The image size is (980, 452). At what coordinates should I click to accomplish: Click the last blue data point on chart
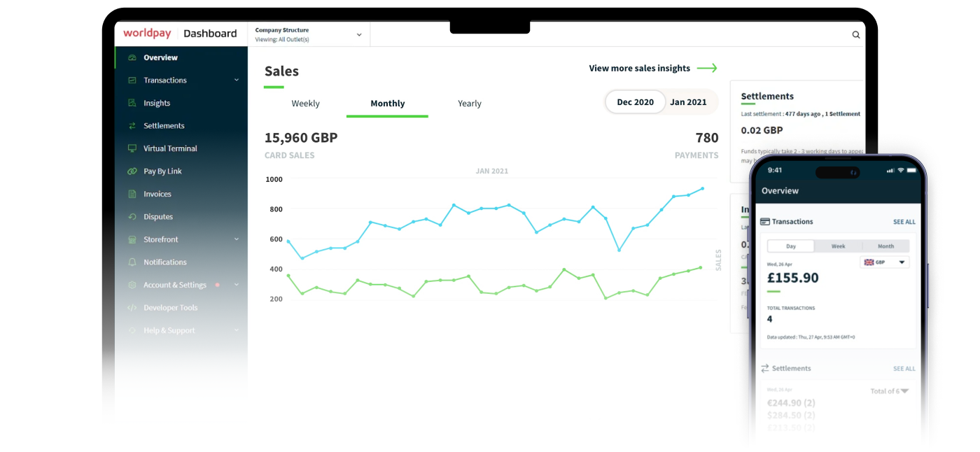click(702, 188)
